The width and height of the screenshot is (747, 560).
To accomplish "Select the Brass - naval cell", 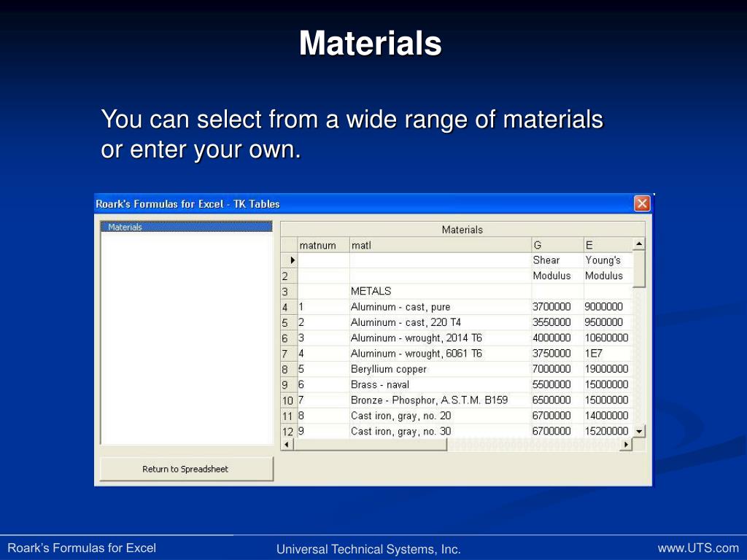I will pyautogui.click(x=440, y=384).
